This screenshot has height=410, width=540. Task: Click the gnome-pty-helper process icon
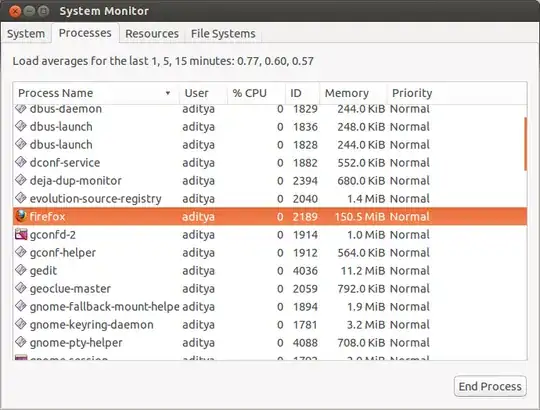(x=21, y=342)
